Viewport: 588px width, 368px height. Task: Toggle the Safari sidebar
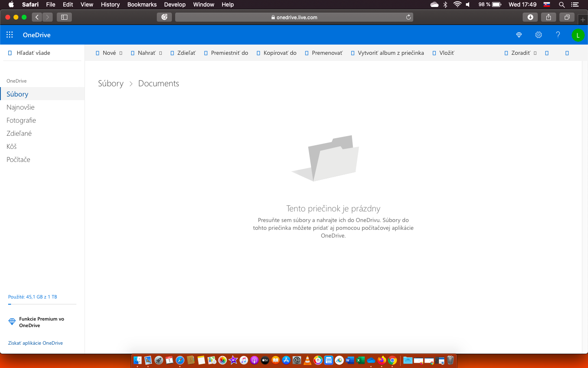[64, 17]
